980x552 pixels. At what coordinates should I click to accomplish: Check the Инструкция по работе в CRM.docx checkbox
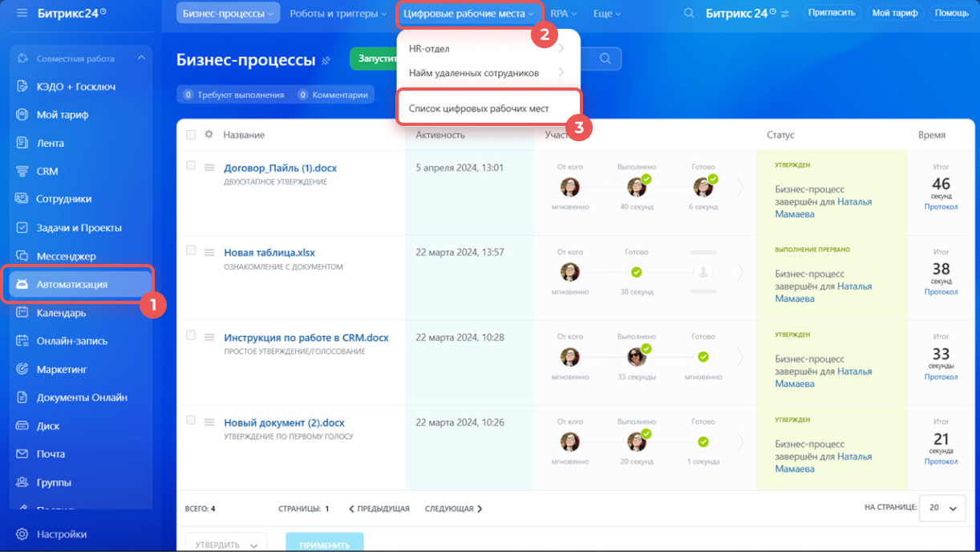191,335
